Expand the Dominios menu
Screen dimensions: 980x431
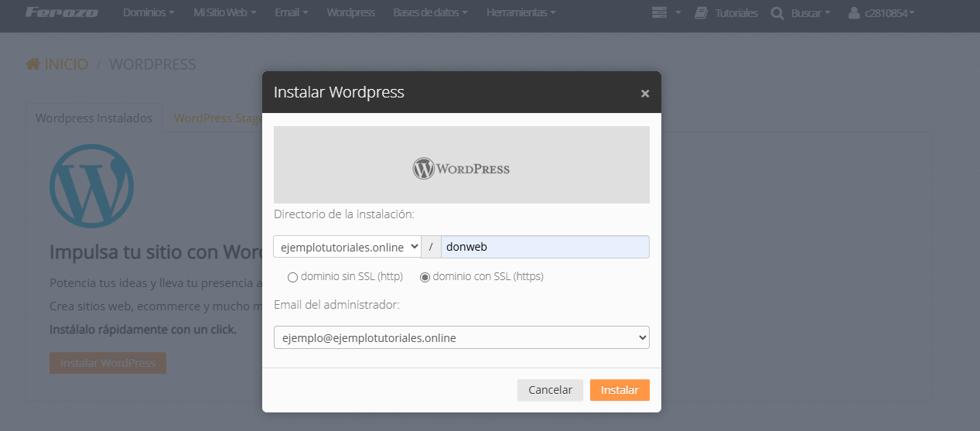click(x=149, y=13)
